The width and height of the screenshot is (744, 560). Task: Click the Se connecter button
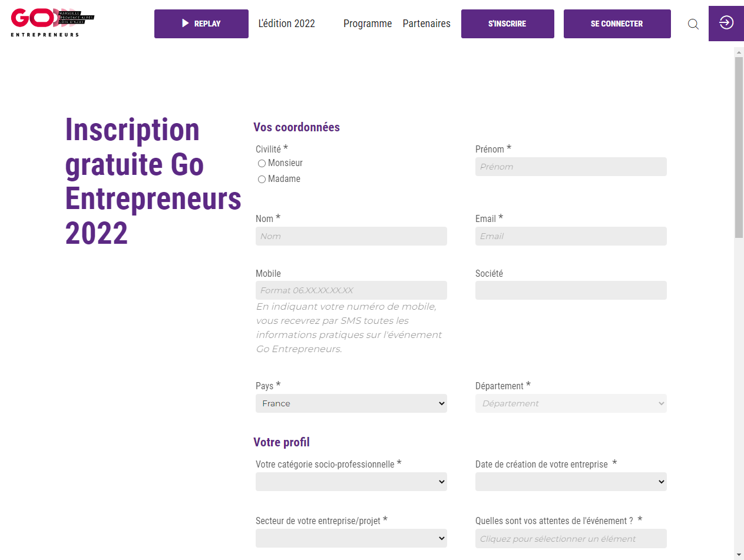[x=617, y=24]
